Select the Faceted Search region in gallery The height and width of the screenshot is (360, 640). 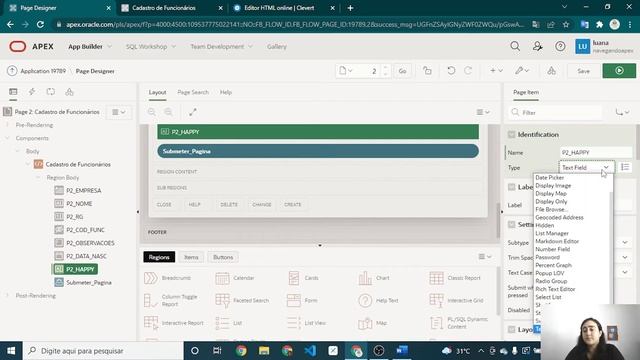tap(242, 300)
